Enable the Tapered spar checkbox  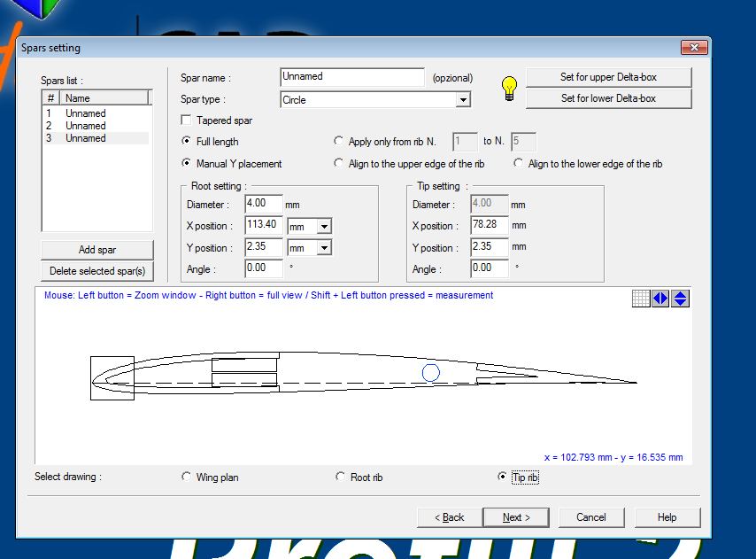tap(186, 120)
